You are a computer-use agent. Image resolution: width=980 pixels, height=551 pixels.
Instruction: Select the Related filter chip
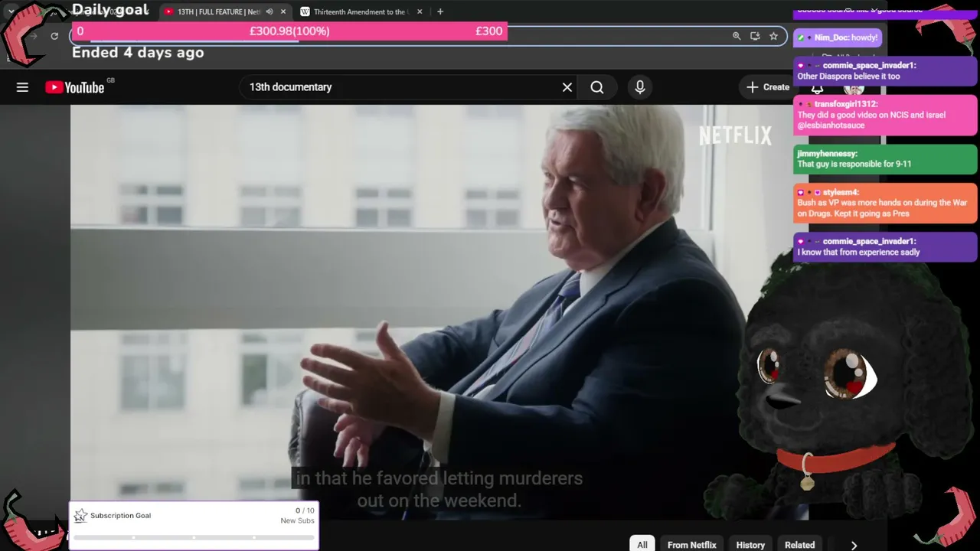coord(799,545)
